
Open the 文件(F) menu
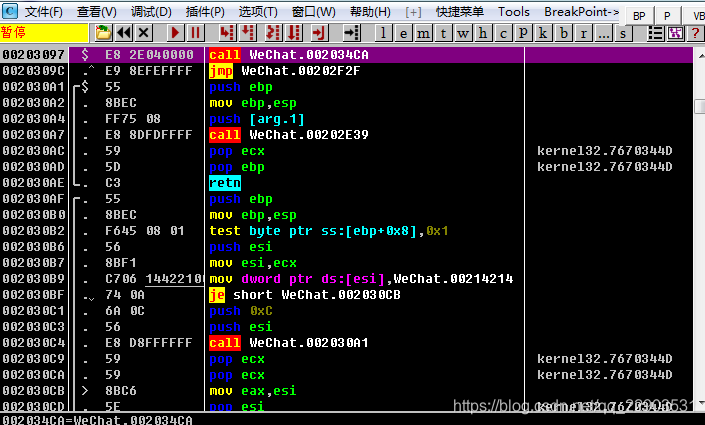(x=44, y=12)
